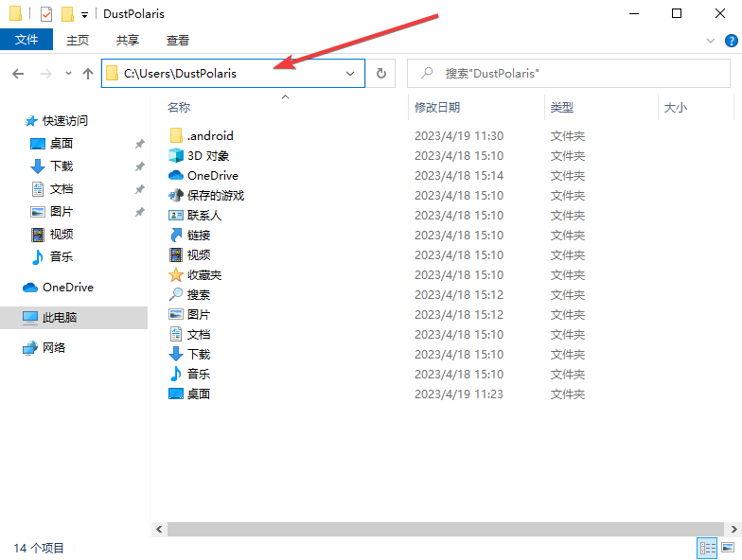Expand the ribbon with the chevron
Image resolution: width=742 pixels, height=560 pixels.
[710, 41]
